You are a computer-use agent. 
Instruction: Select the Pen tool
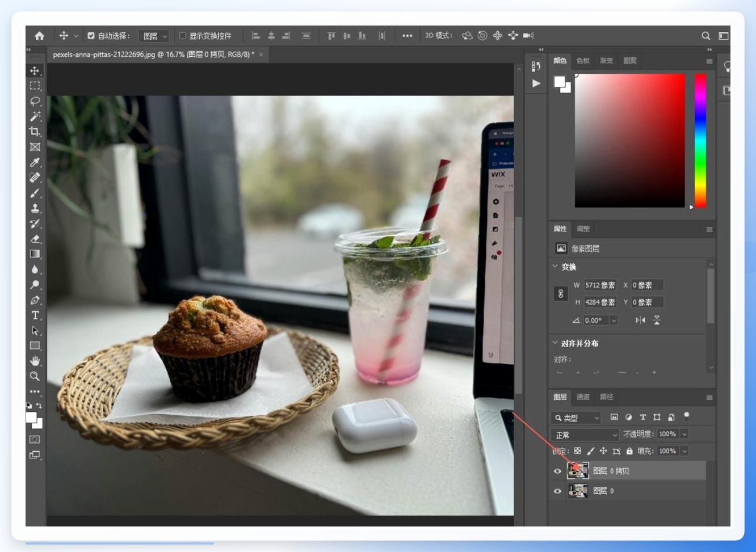pyautogui.click(x=35, y=300)
